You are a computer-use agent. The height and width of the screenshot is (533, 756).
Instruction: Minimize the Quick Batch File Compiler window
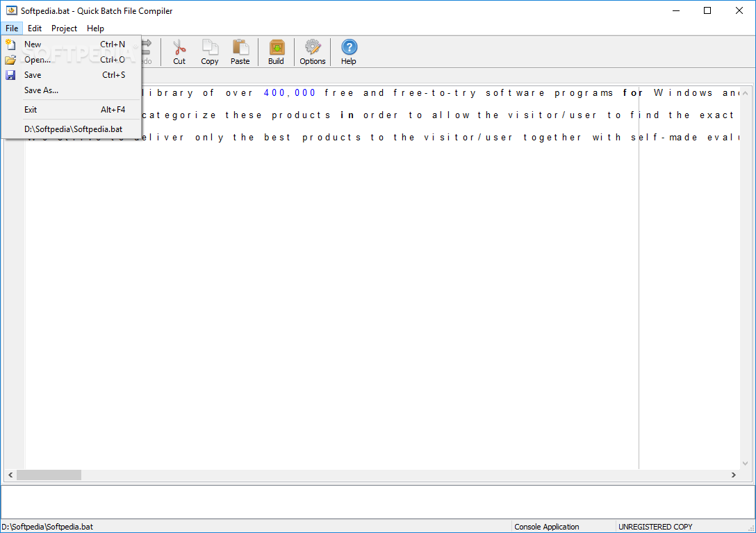pyautogui.click(x=677, y=10)
